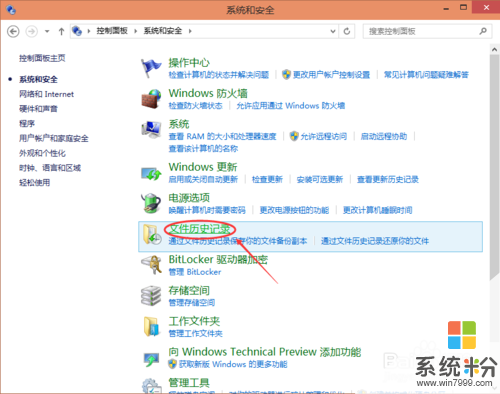Image resolution: width=500 pixels, height=394 pixels.
Task: Expand the arrow after 控制面板 in the breadcrumb
Action: (136, 31)
